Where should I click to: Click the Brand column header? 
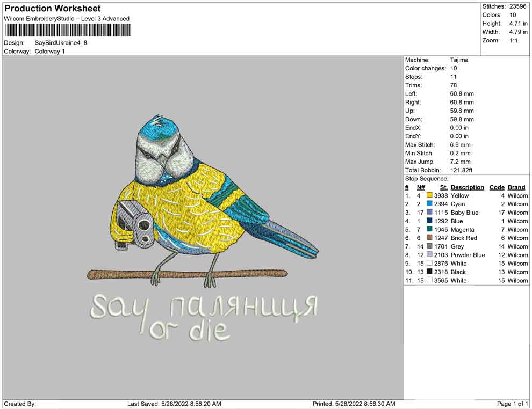pos(516,187)
